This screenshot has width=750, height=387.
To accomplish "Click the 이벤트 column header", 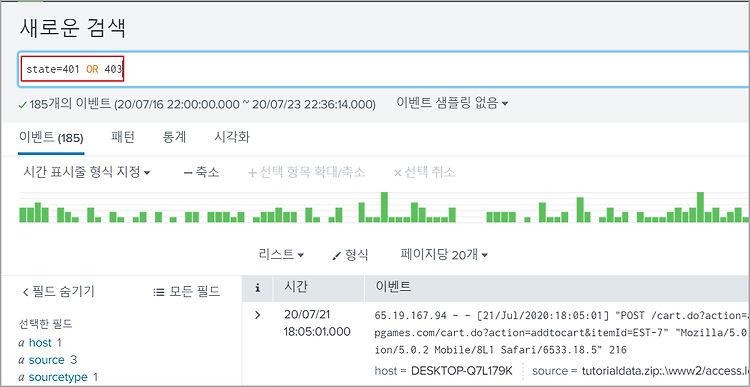I will click(x=392, y=288).
